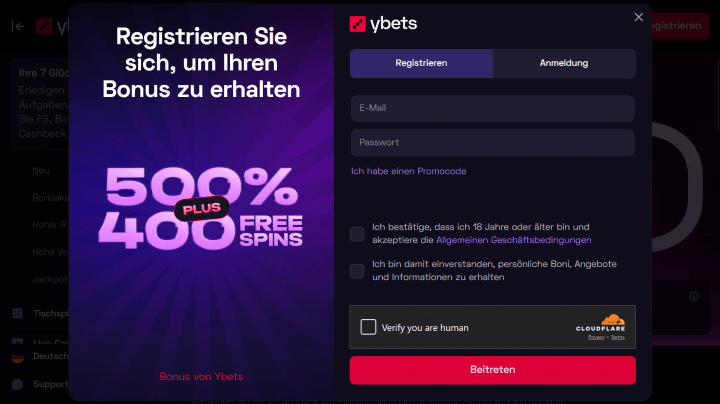Enable personal bonuses and offers checkbox

coord(357,271)
